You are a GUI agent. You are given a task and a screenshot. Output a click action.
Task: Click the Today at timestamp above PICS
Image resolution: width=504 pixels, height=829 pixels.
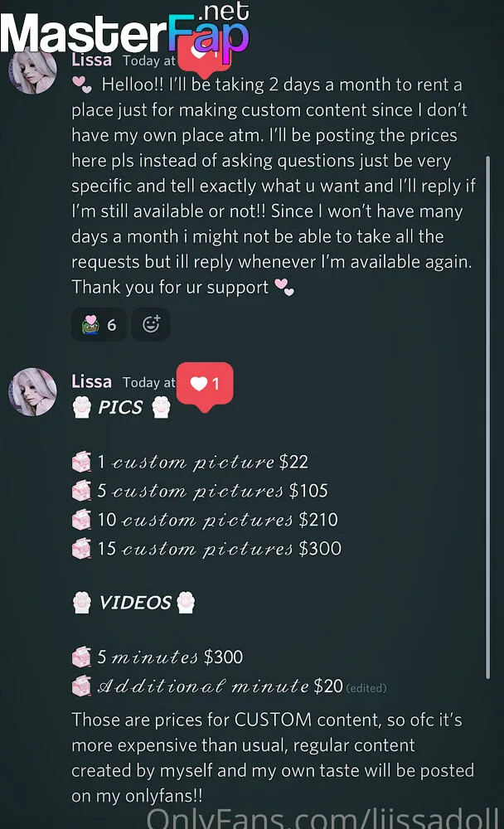click(148, 383)
